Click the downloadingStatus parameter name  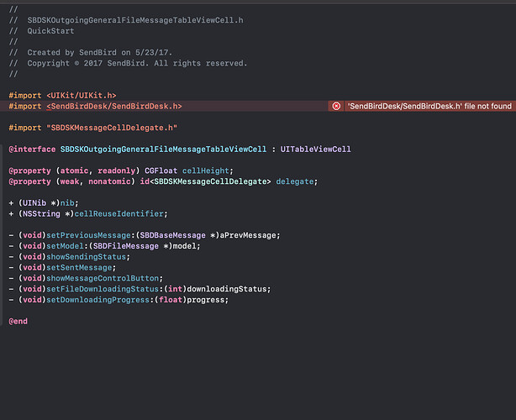pyautogui.click(x=227, y=289)
